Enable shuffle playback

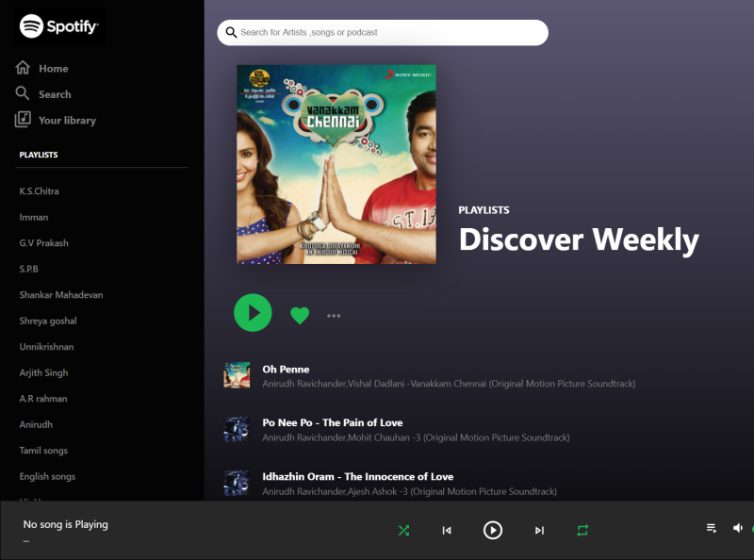pyautogui.click(x=403, y=530)
